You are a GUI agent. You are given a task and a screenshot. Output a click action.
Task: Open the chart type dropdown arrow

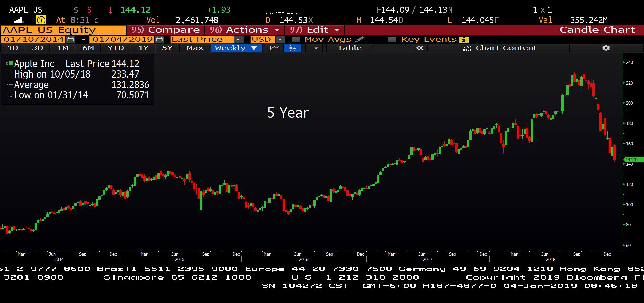point(316,48)
